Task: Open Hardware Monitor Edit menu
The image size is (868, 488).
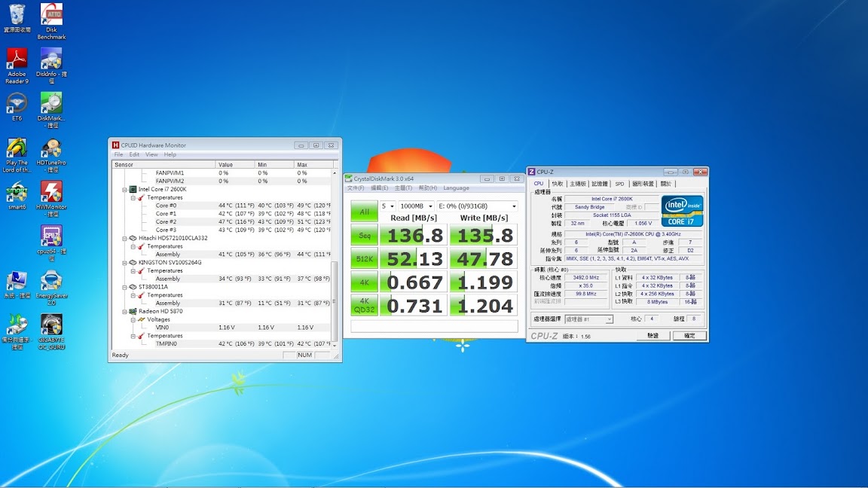Action: tap(134, 154)
